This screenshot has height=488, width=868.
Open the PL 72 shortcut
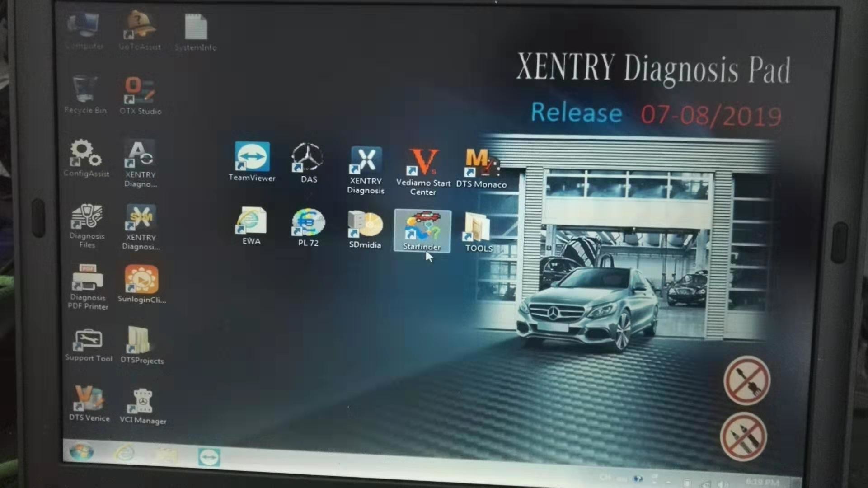click(x=308, y=227)
